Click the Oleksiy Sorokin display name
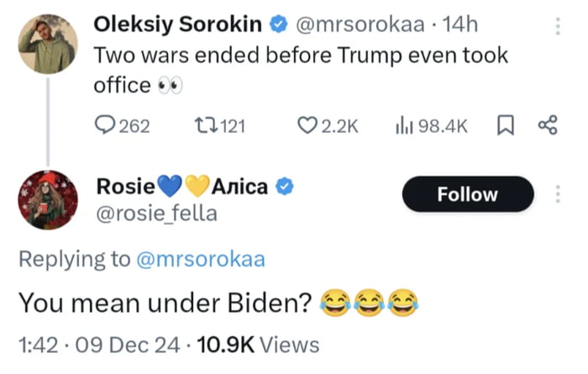588x374 pixels. (x=178, y=24)
